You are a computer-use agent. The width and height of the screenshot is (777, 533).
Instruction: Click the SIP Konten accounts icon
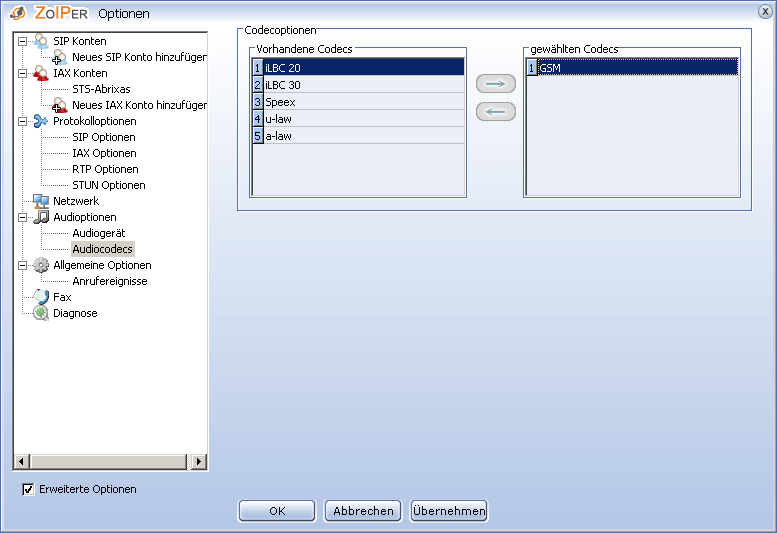pos(41,41)
